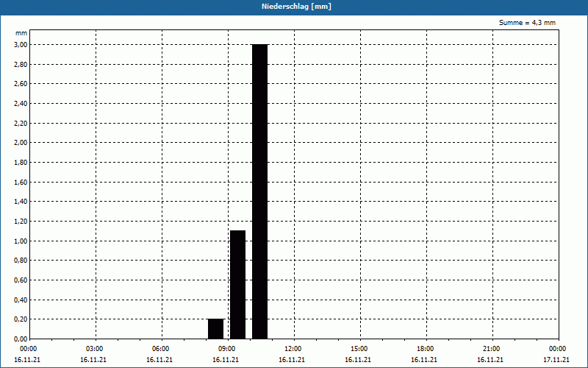This screenshot has width=588, height=368.
Task: Click the 12:00 time axis label
Action: click(293, 349)
